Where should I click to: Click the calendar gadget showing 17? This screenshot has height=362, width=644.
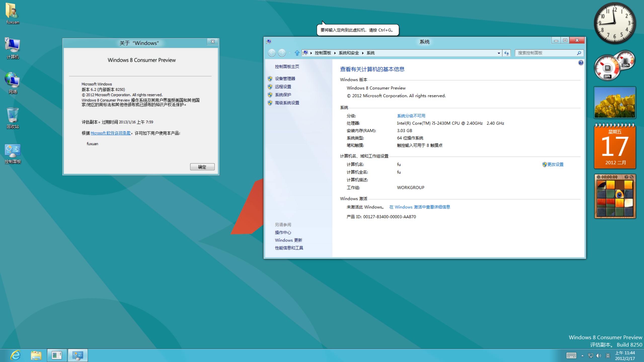click(615, 146)
